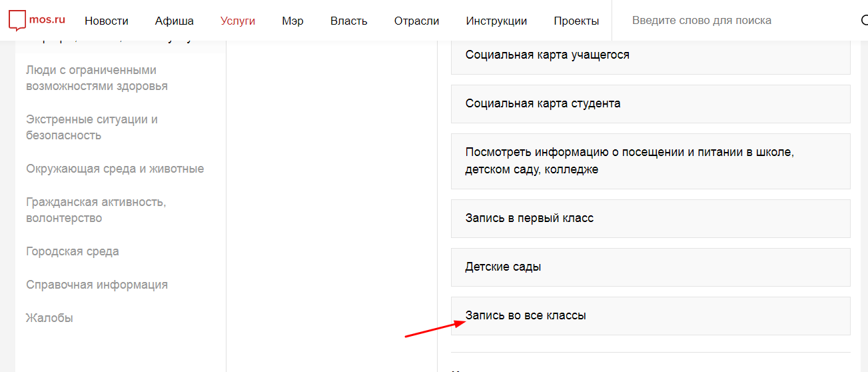Screen dimensions: 868x372
Task: Select the Социальная карта студента service
Action: click(x=543, y=103)
